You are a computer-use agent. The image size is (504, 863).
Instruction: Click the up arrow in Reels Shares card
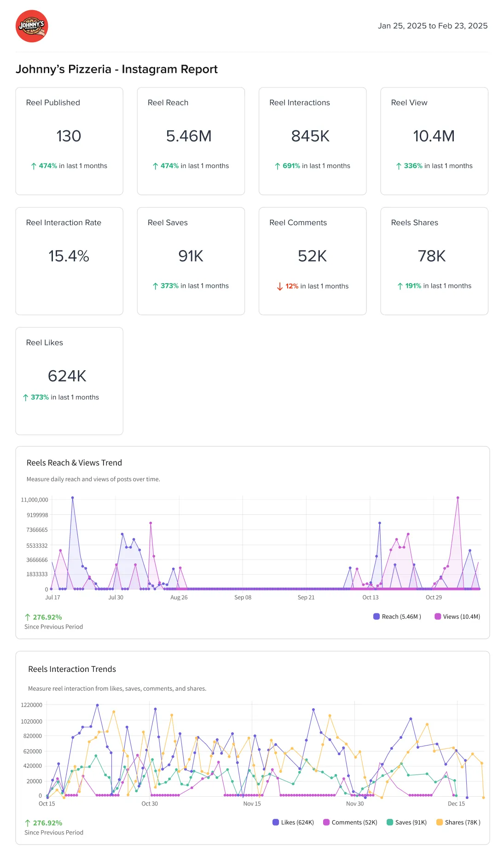point(400,286)
